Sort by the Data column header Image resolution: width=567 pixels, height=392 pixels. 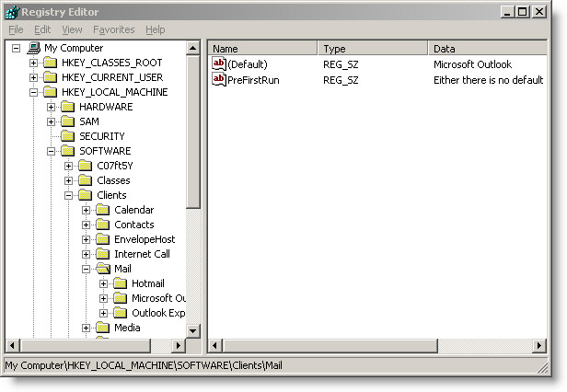pyautogui.click(x=488, y=49)
